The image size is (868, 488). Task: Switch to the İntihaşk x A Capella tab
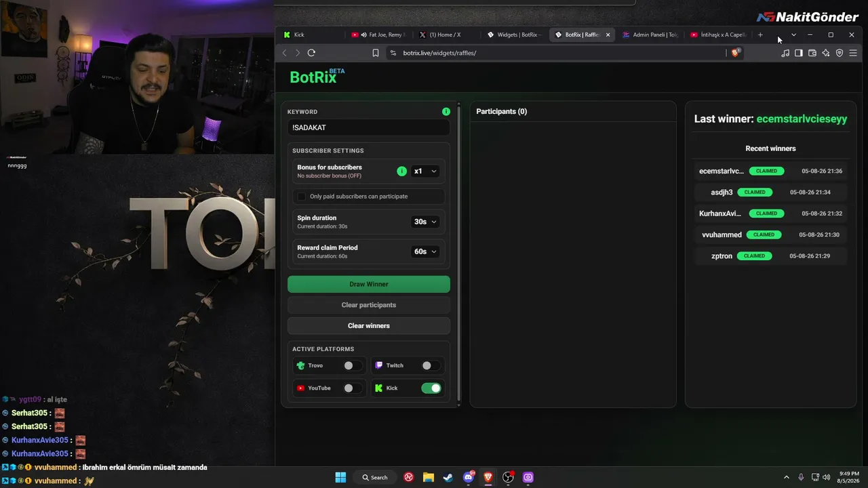click(719, 35)
